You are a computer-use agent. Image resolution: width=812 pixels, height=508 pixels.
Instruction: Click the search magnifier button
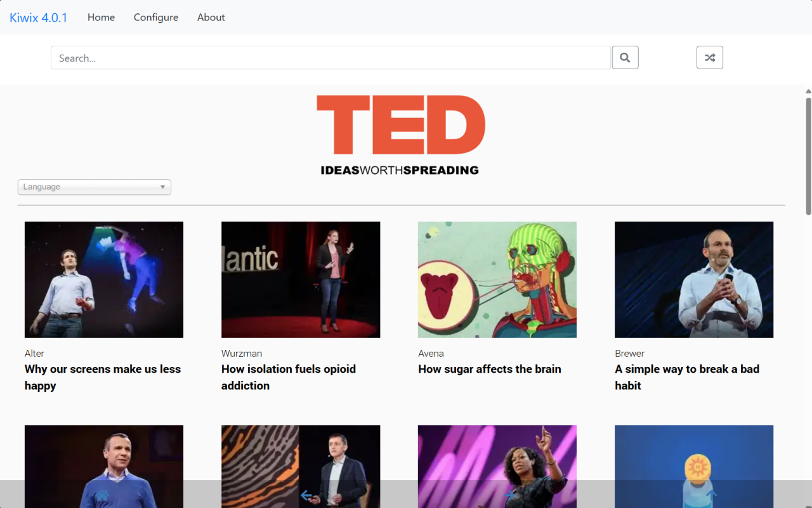click(625, 58)
